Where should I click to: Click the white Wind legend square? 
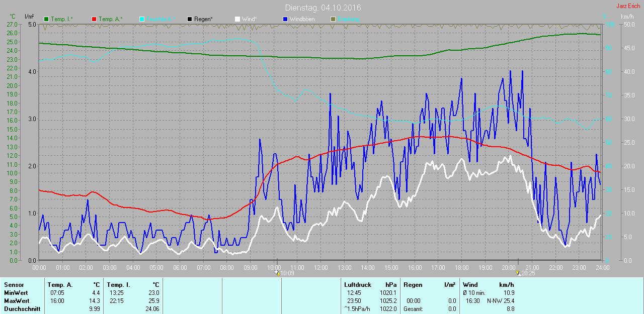click(237, 19)
